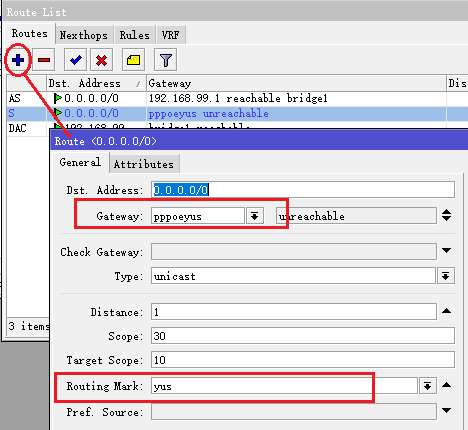The height and width of the screenshot is (430, 468).
Task: Click the Dst. Address column header
Action: pos(96,83)
